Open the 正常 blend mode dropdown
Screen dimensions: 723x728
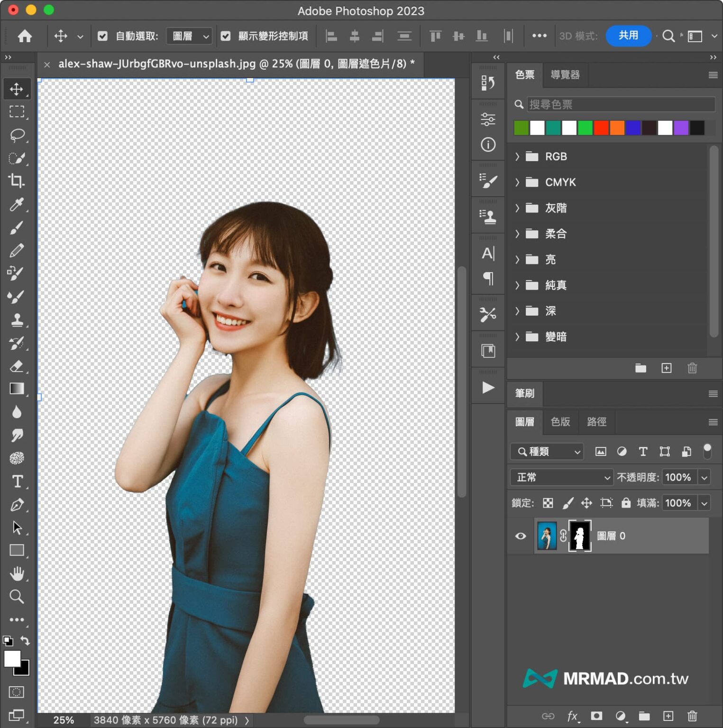(x=562, y=477)
